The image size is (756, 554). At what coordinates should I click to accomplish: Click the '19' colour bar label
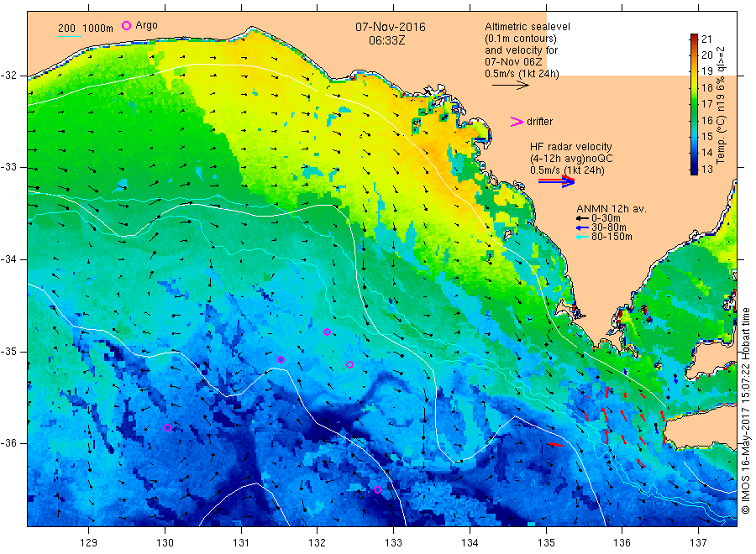point(706,71)
